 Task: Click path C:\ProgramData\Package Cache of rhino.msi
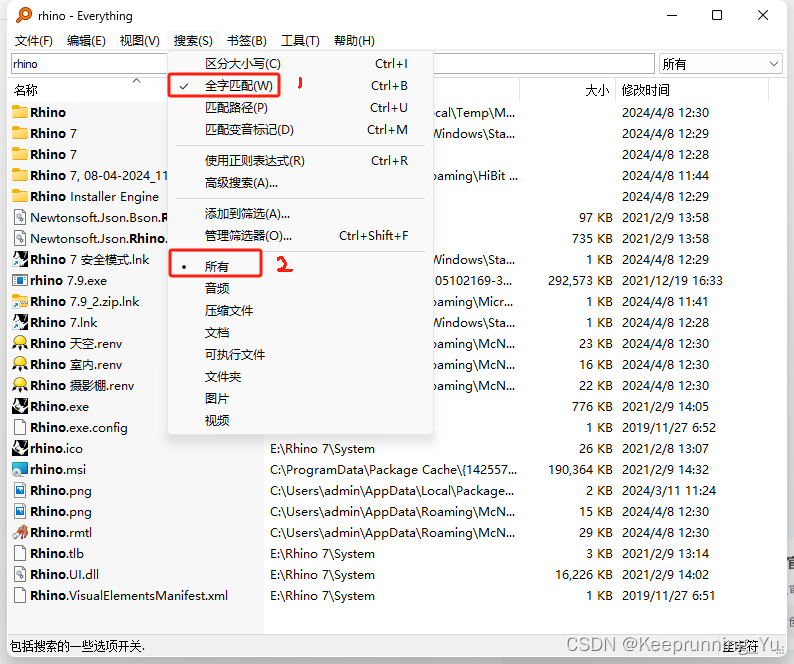pyautogui.click(x=393, y=470)
